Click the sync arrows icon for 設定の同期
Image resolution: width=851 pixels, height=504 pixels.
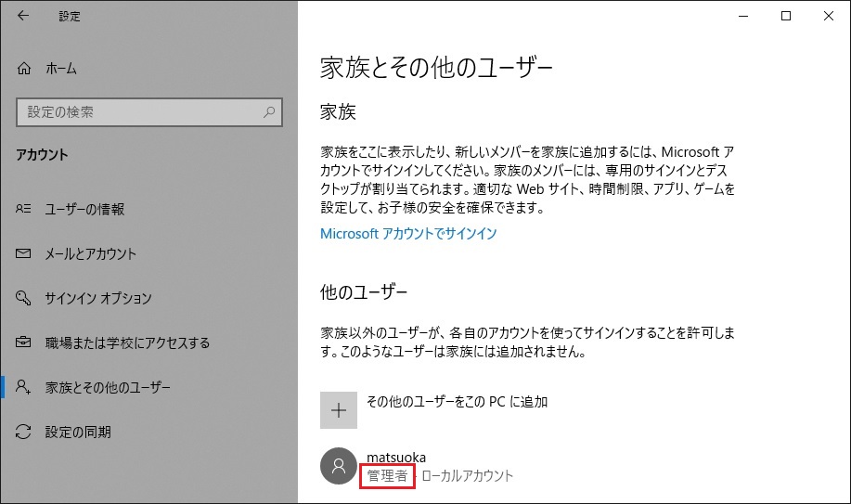(23, 432)
